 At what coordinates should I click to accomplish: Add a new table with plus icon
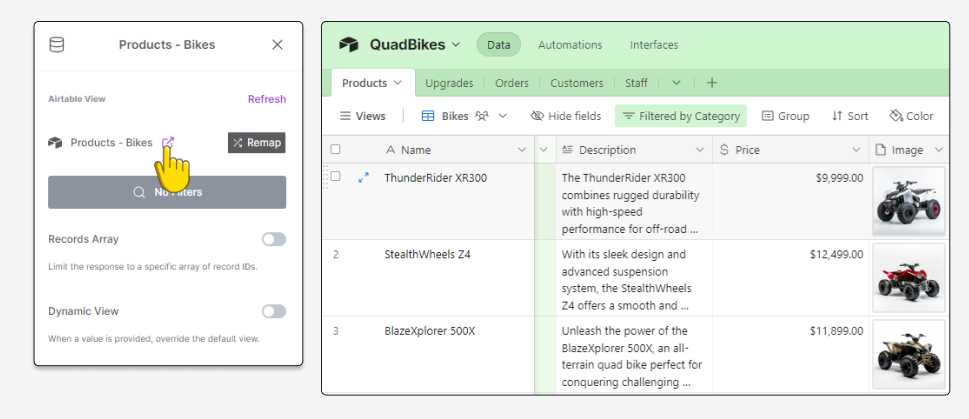[x=712, y=83]
